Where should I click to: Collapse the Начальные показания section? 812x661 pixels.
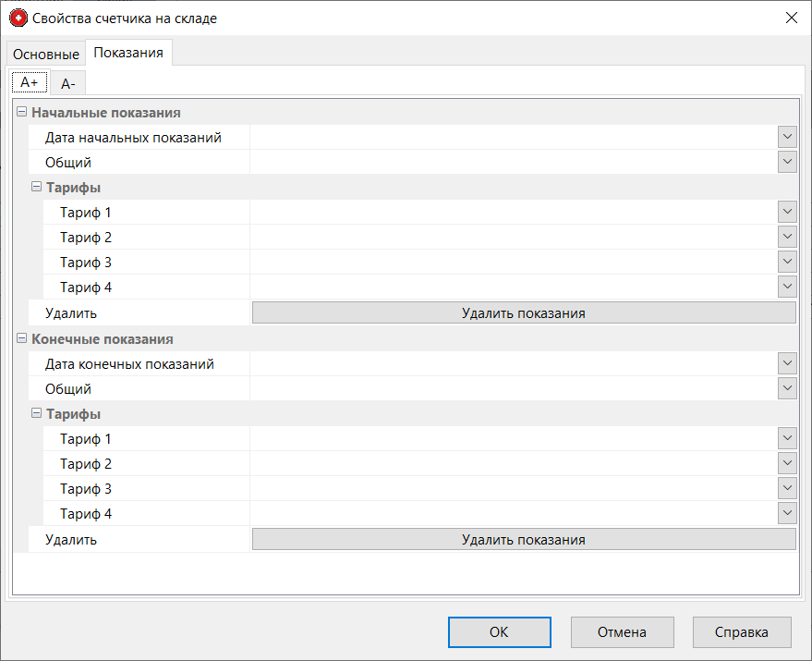[x=22, y=113]
